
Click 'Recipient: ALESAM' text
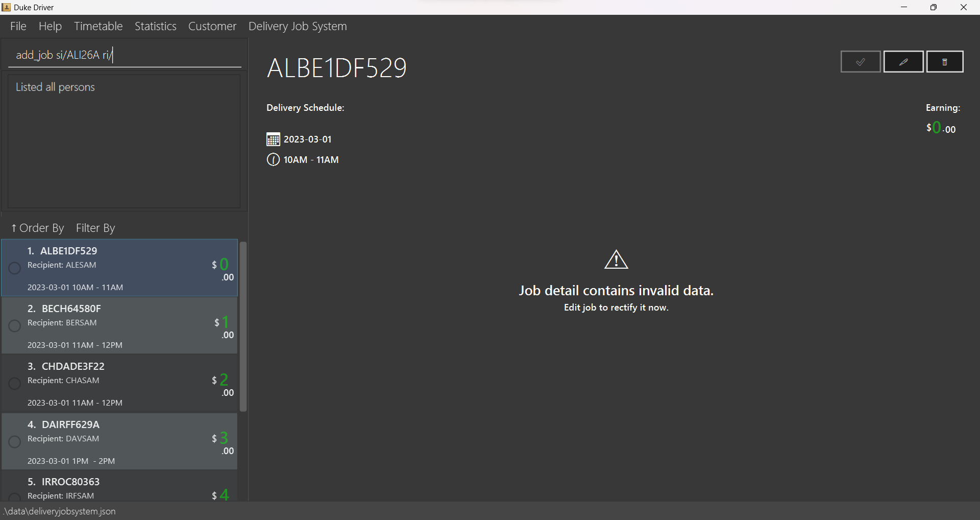(x=62, y=265)
